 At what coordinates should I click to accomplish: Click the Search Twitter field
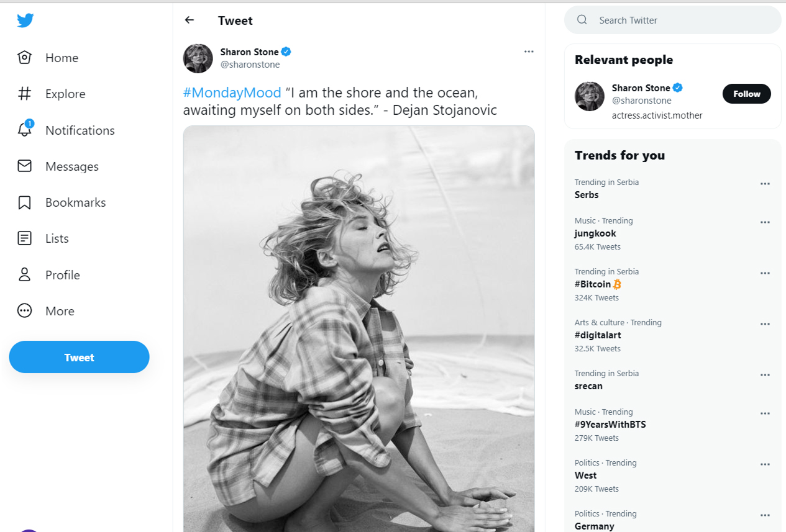tap(672, 20)
